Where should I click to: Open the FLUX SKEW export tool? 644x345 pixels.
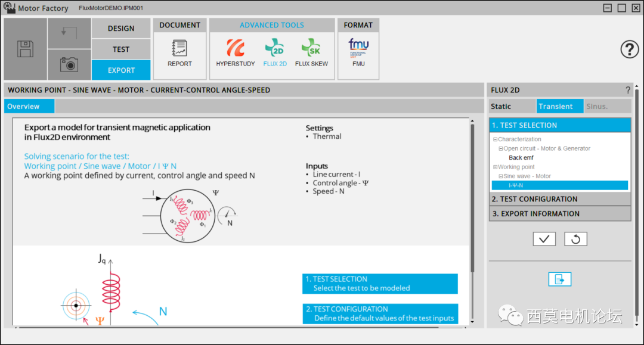[311, 54]
